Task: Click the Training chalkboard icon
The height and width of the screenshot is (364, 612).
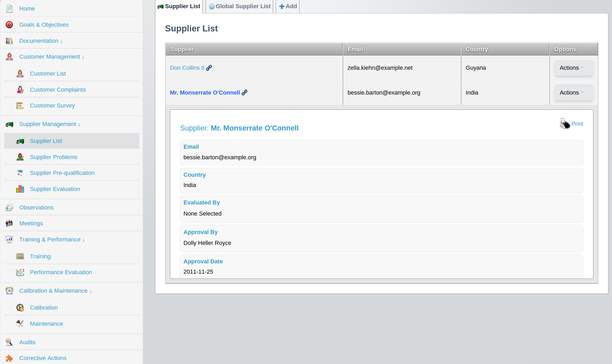Action: click(x=20, y=256)
